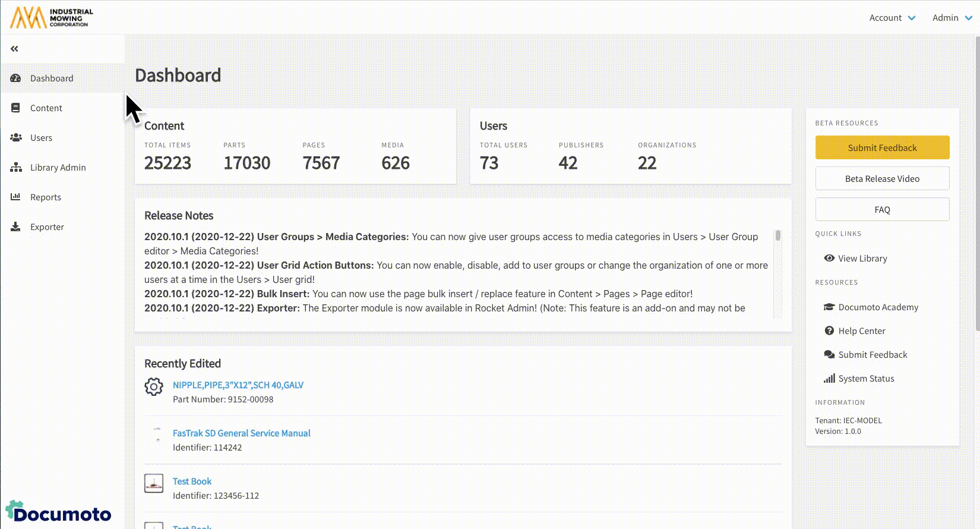Click the Test Book thumbnail image
Screen dimensions: 980x529
click(154, 483)
